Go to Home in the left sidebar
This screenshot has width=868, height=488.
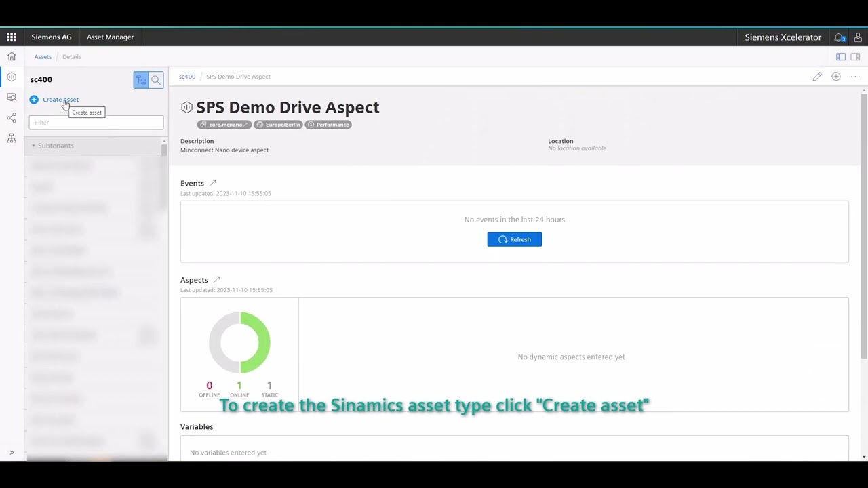pos(12,56)
